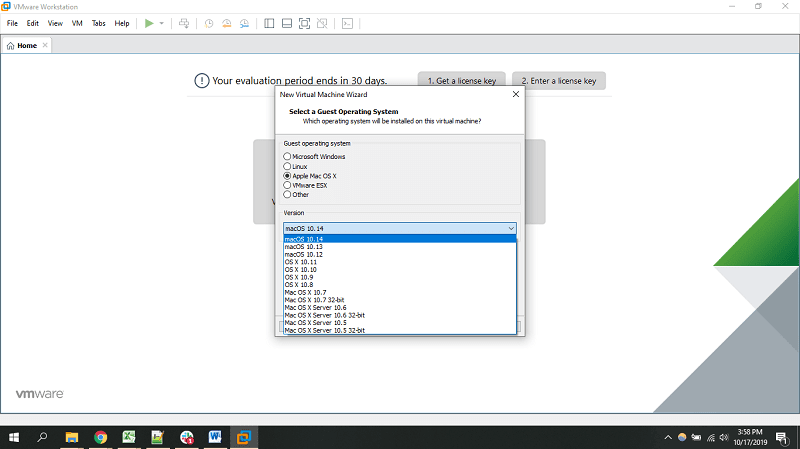Open the Snapshot Manager icon
800x449 pixels.
tap(244, 23)
